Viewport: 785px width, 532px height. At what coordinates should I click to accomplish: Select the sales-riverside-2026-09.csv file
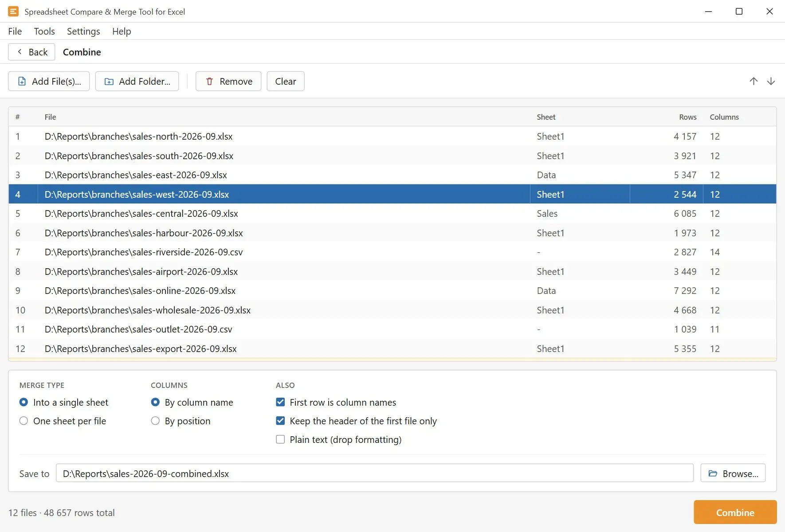click(392, 252)
